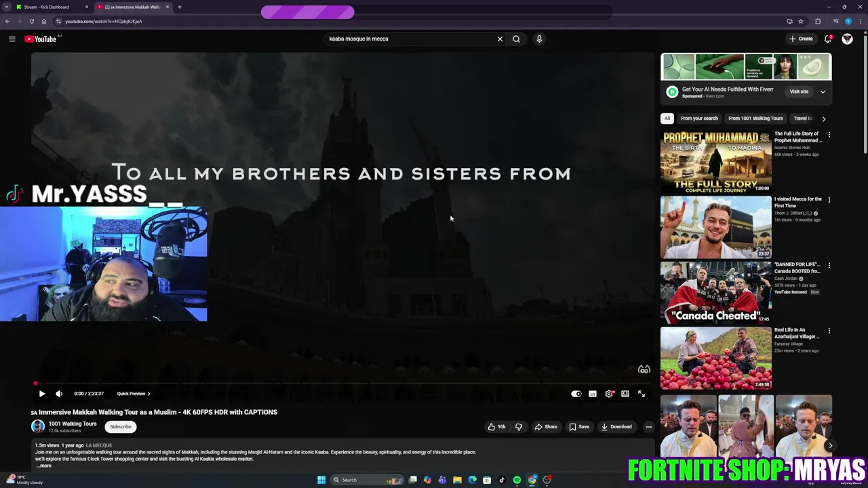Screen dimensions: 868x488
Task: Open File Explorer from the taskbar
Action: coord(457,480)
